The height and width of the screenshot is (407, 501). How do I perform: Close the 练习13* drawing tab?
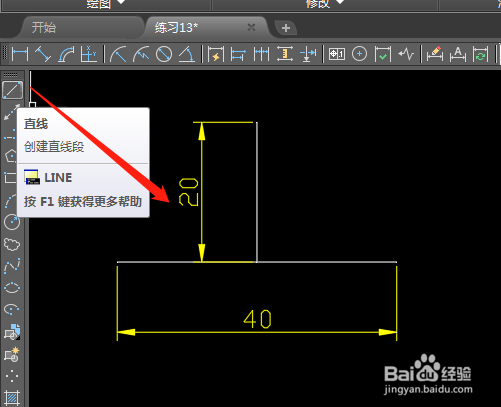pos(251,27)
